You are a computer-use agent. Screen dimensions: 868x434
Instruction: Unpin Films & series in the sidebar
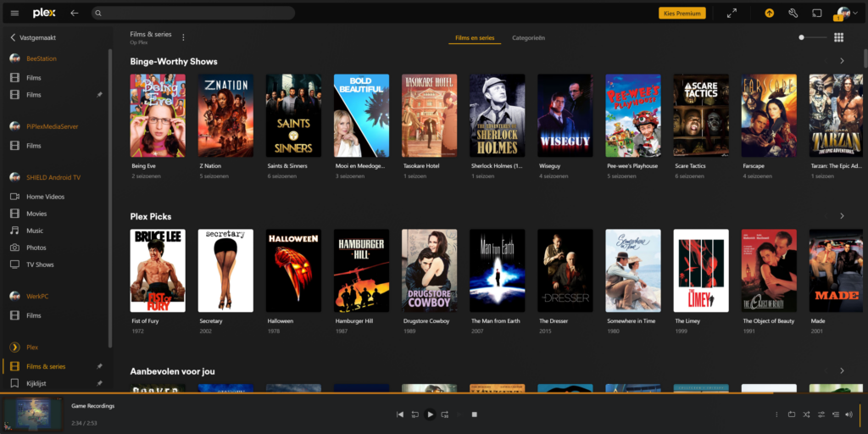[x=99, y=366]
